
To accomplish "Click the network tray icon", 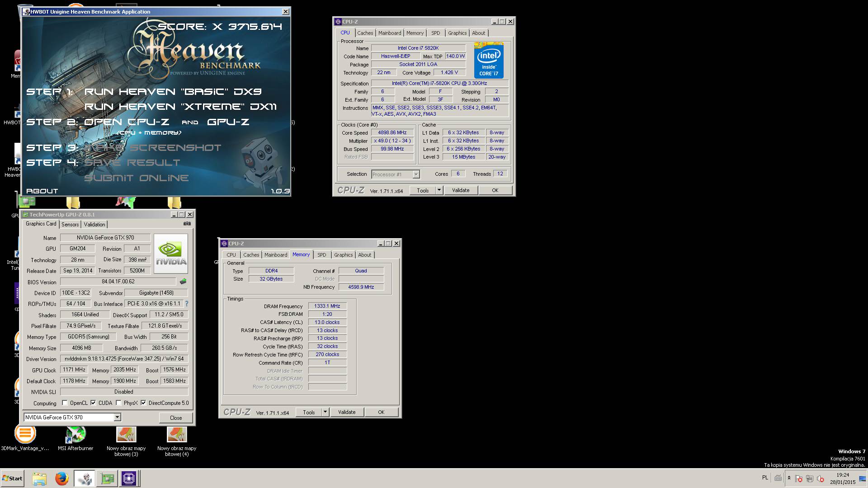I will tap(810, 479).
